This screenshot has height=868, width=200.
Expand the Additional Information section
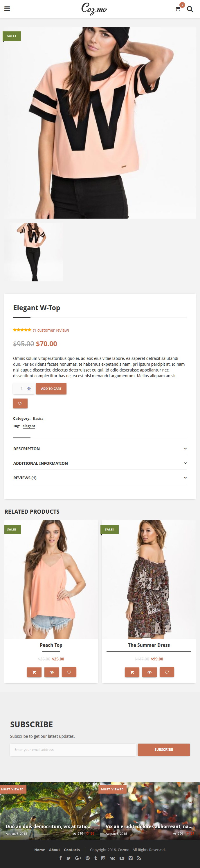pos(100,463)
